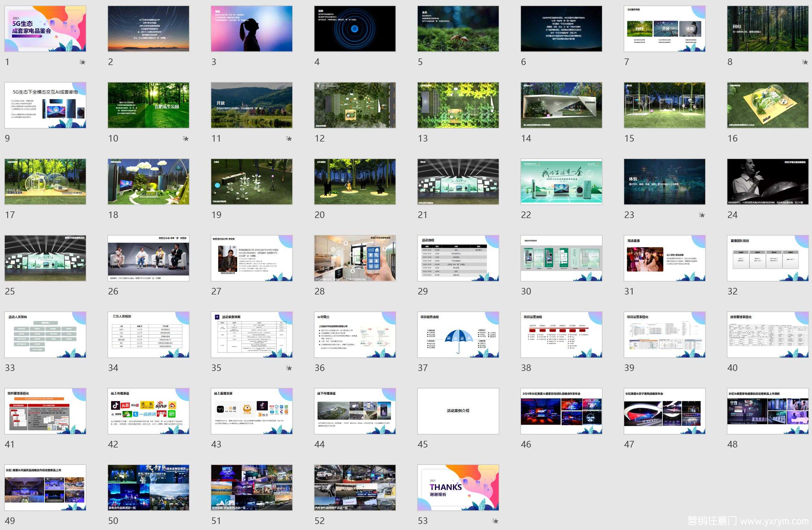812x530 pixels.
Task: Select the '活动流程' schedule table slide
Action: point(458,258)
